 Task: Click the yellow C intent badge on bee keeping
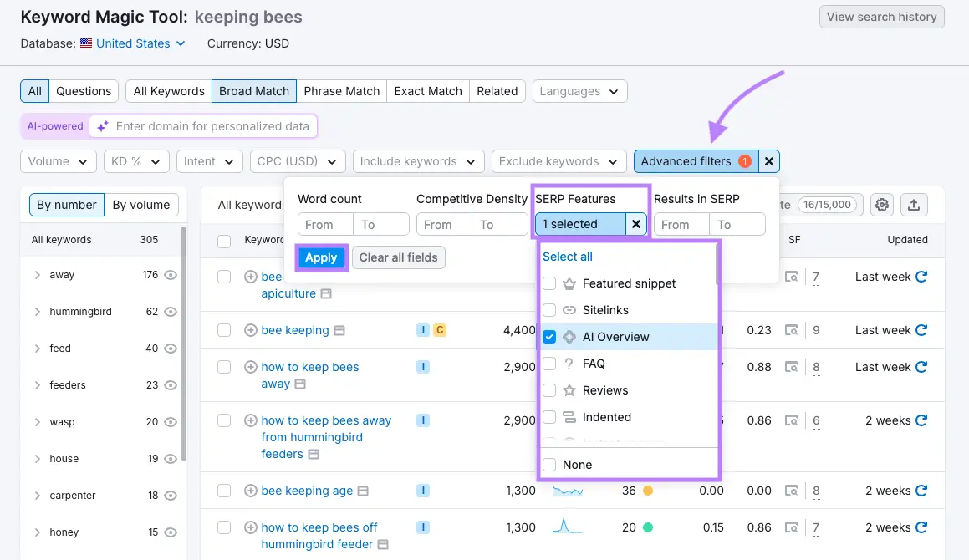click(441, 329)
